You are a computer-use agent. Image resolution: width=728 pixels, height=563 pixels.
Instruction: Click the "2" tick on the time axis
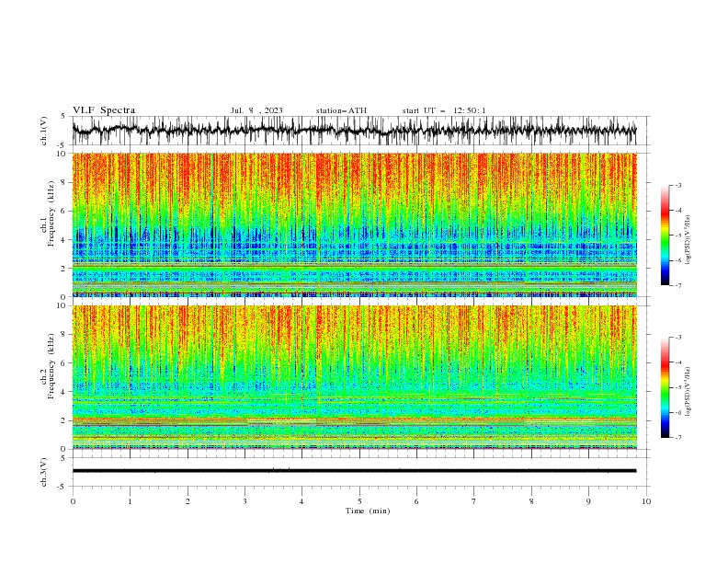[188, 501]
